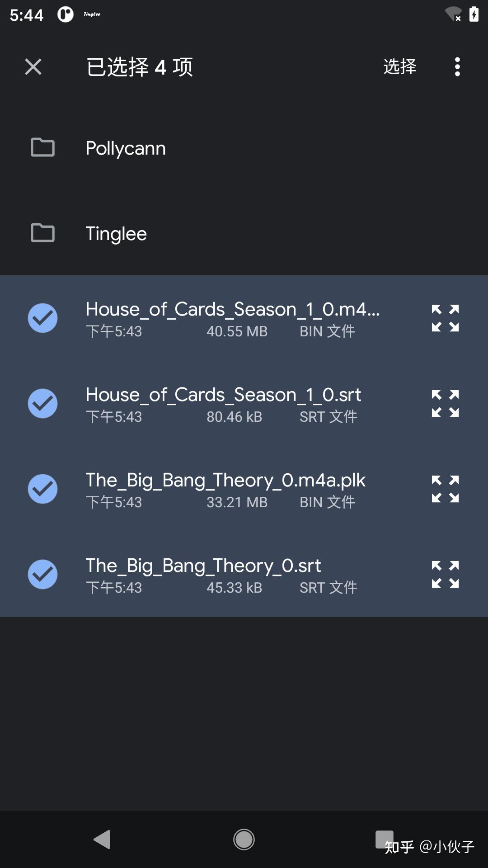Screen dimensions: 488x868
Task: Expand preview for House_of_Cards_Season_1_0.srt
Action: [x=445, y=403]
